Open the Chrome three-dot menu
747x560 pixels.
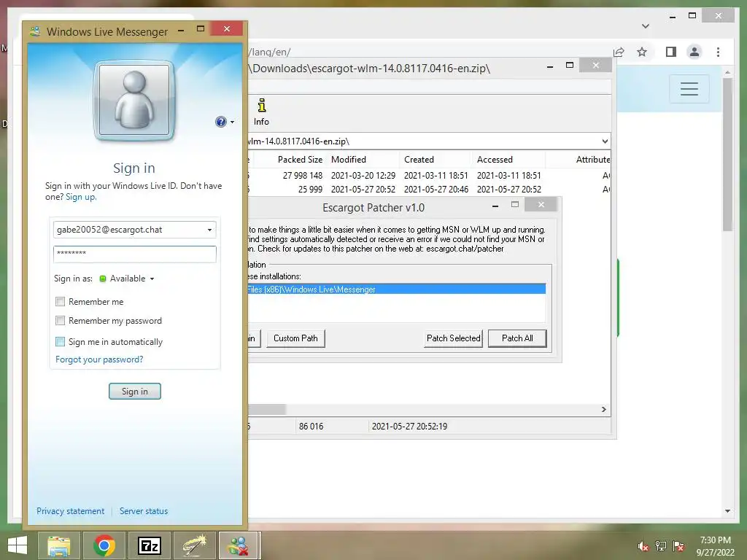pos(718,52)
